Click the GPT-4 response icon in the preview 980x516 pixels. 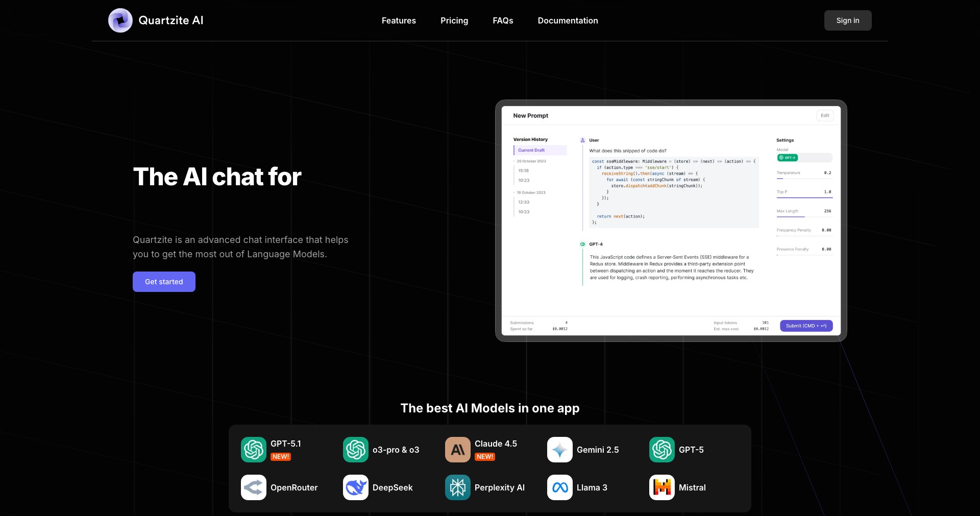pos(582,244)
